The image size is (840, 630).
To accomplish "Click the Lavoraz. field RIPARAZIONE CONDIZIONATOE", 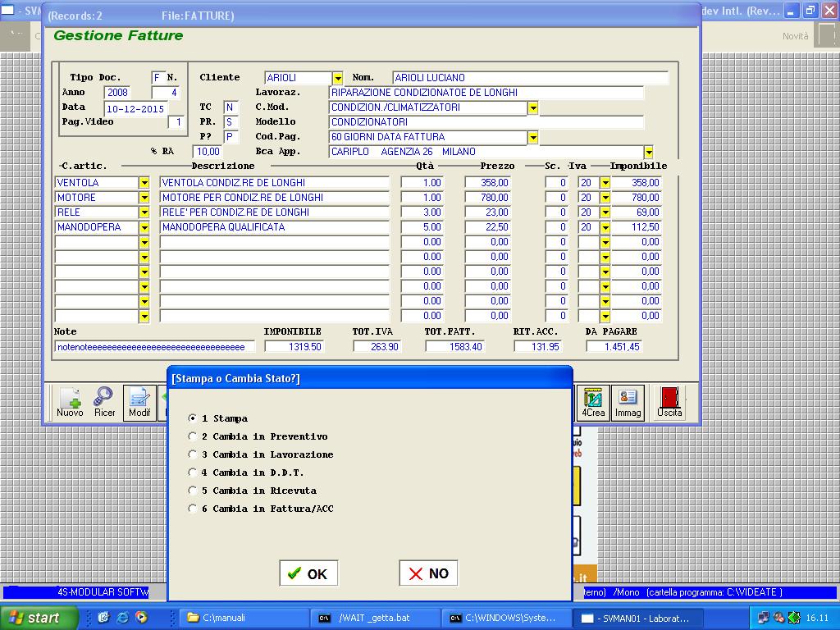I will [x=486, y=93].
